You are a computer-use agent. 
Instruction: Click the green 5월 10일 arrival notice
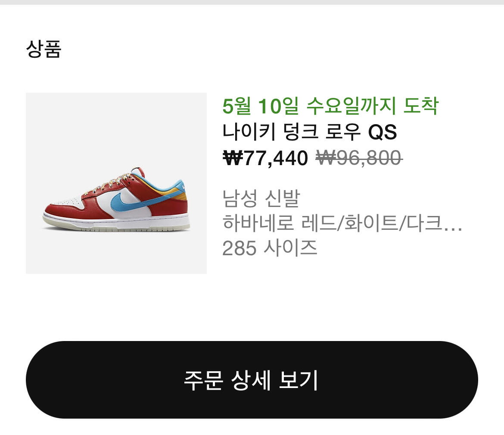(x=330, y=106)
